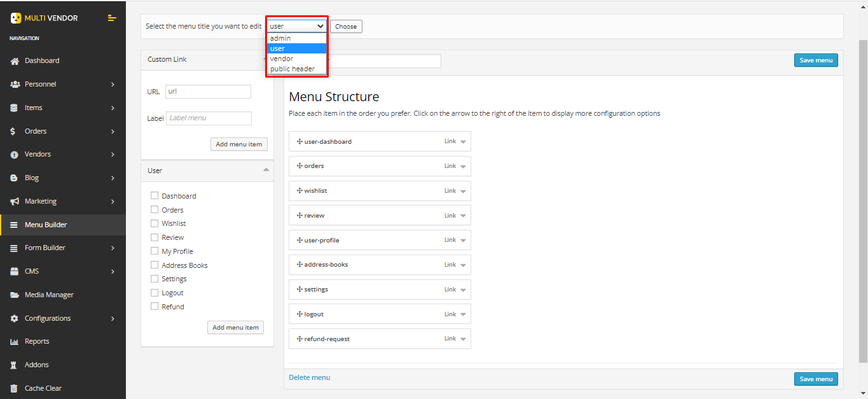Click the Reports bar chart icon
This screenshot has width=868, height=399.
point(14,342)
